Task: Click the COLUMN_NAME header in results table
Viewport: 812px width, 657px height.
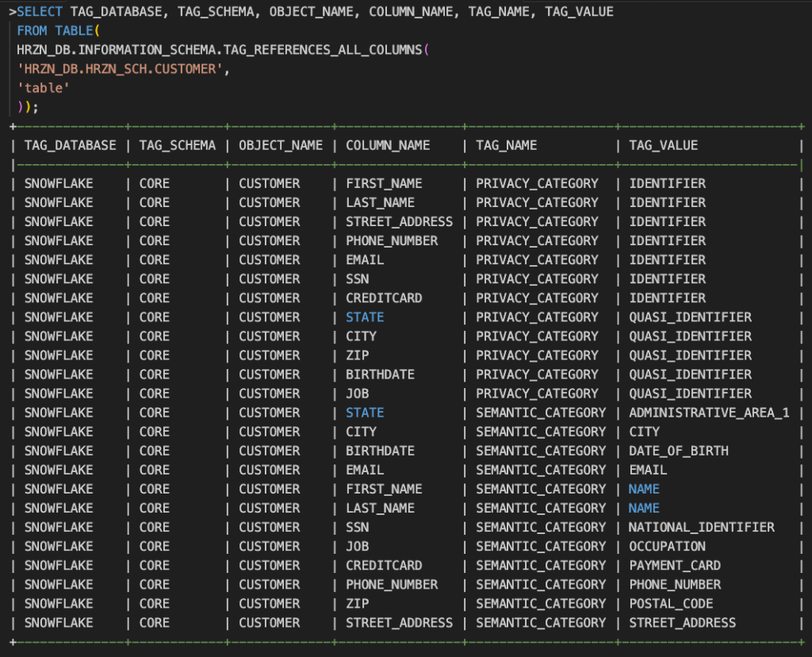Action: click(388, 145)
